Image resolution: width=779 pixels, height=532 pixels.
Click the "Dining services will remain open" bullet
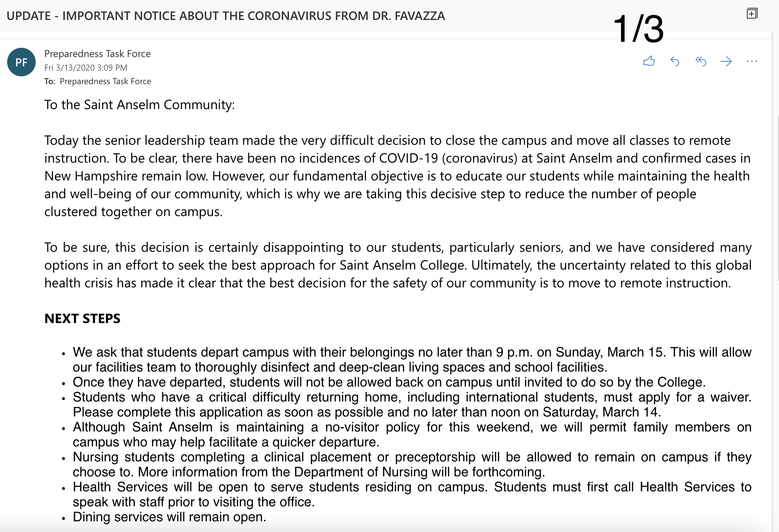point(169,517)
